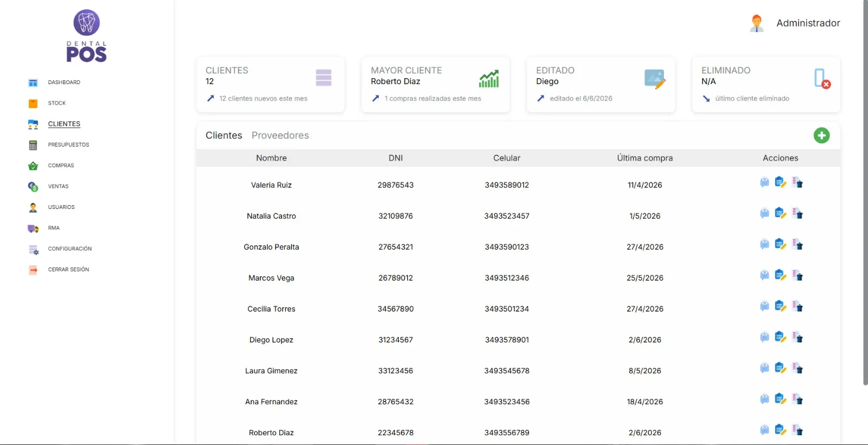Click the Celular column header

coord(507,158)
